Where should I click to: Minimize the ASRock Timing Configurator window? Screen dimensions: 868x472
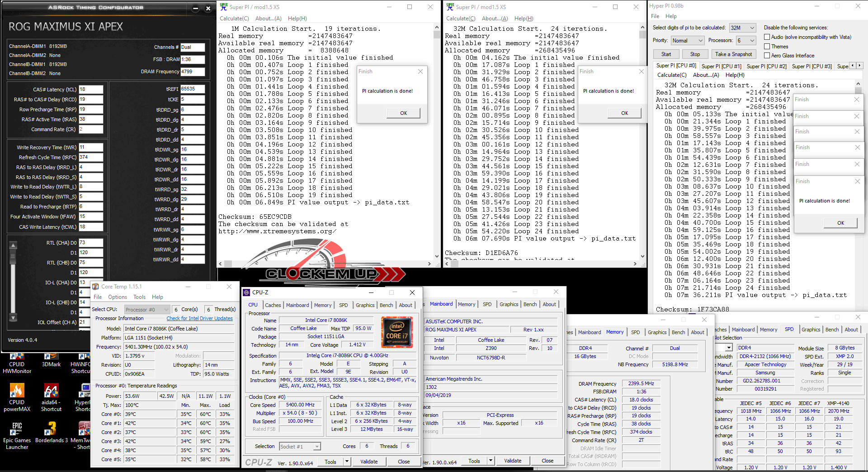195,8
